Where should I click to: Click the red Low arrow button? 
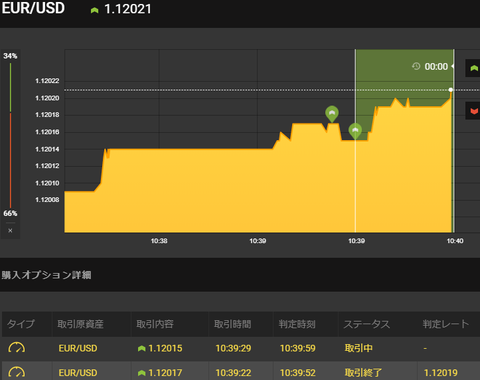click(x=473, y=111)
